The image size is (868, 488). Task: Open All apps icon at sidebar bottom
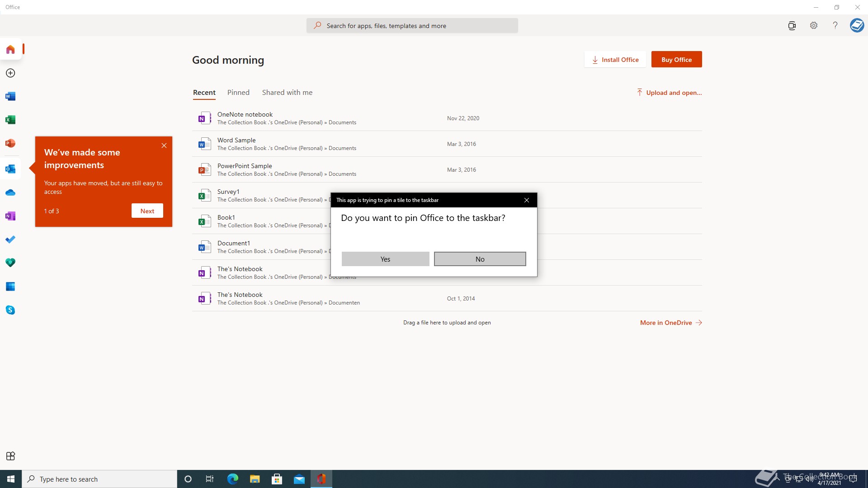(10, 456)
